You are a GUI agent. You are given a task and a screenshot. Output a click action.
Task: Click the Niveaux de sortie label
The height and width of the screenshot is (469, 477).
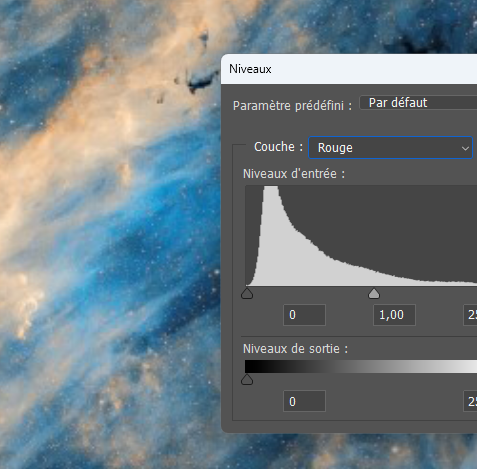pos(295,349)
